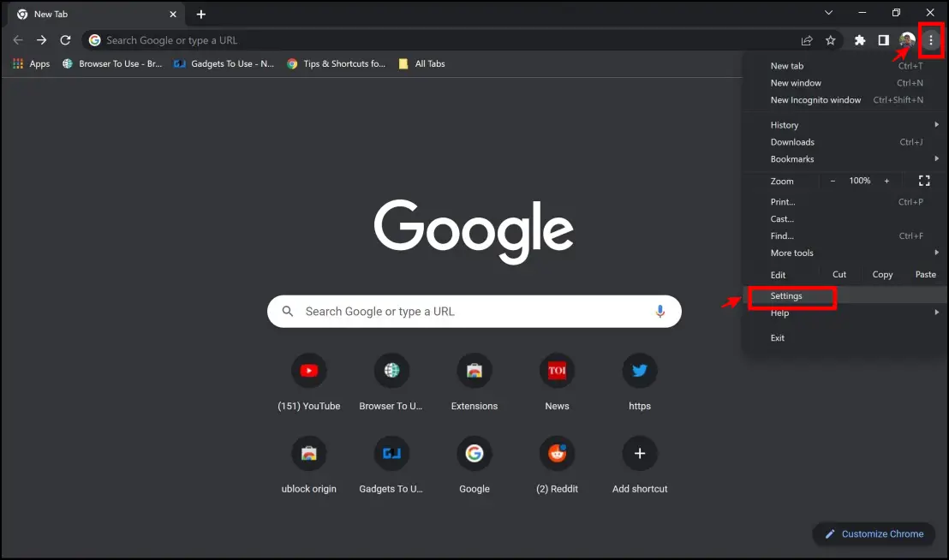
Task: Click the forward navigation arrow
Action: click(41, 40)
